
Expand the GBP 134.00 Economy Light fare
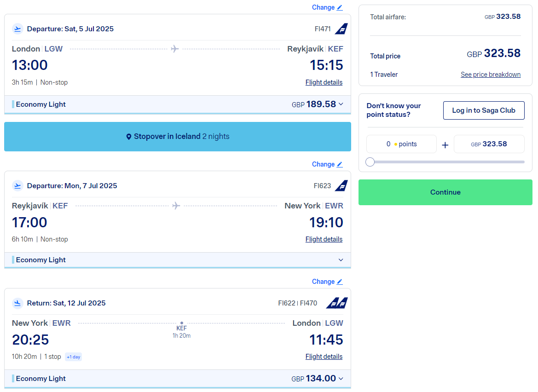point(341,379)
